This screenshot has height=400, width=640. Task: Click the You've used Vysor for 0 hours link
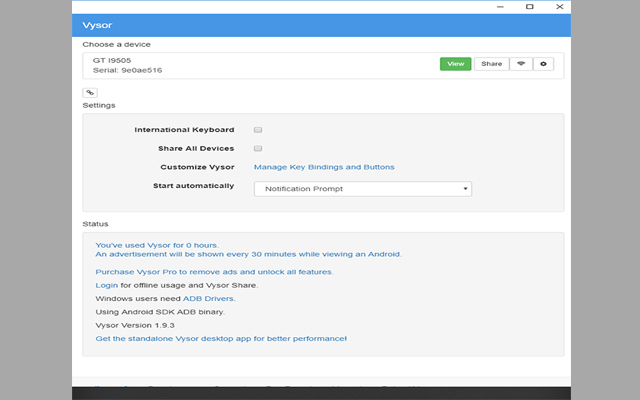156,244
